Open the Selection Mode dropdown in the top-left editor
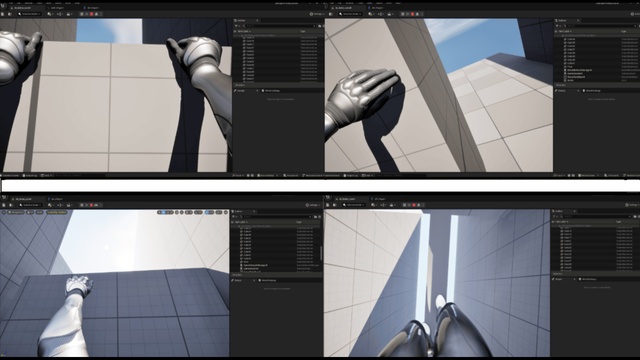 29,14
